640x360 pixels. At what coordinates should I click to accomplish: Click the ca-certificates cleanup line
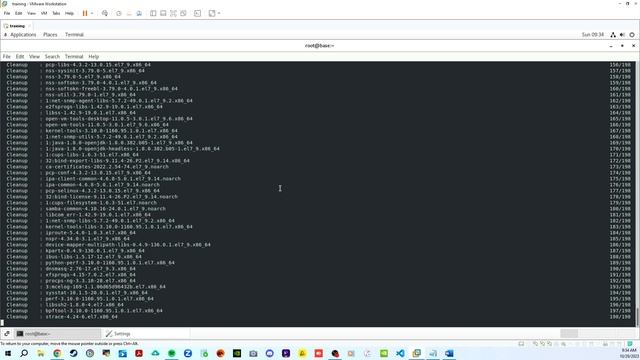87,167
